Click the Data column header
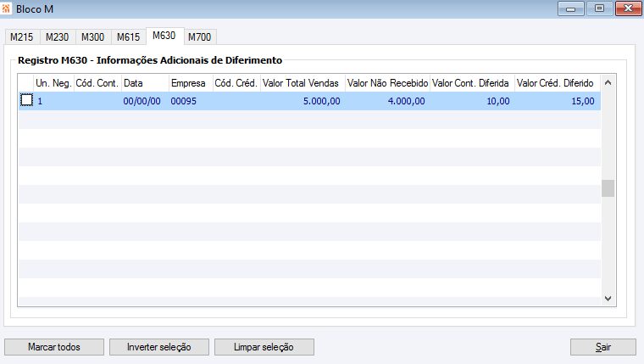 coord(146,83)
